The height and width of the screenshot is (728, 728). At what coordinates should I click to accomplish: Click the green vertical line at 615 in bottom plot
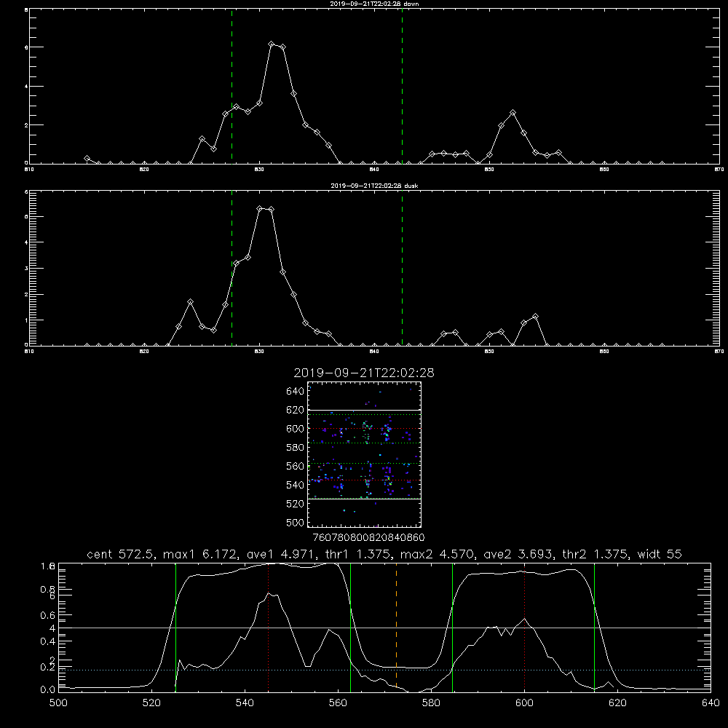(x=594, y=627)
